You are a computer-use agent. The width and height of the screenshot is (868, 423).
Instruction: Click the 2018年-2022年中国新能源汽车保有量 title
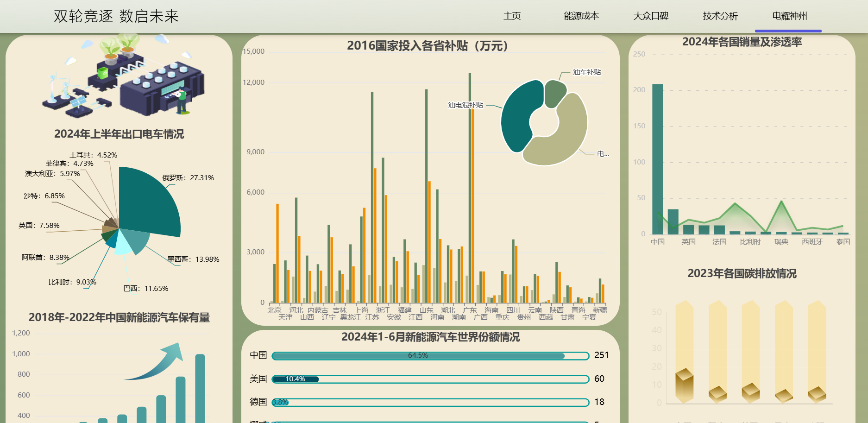tap(119, 317)
